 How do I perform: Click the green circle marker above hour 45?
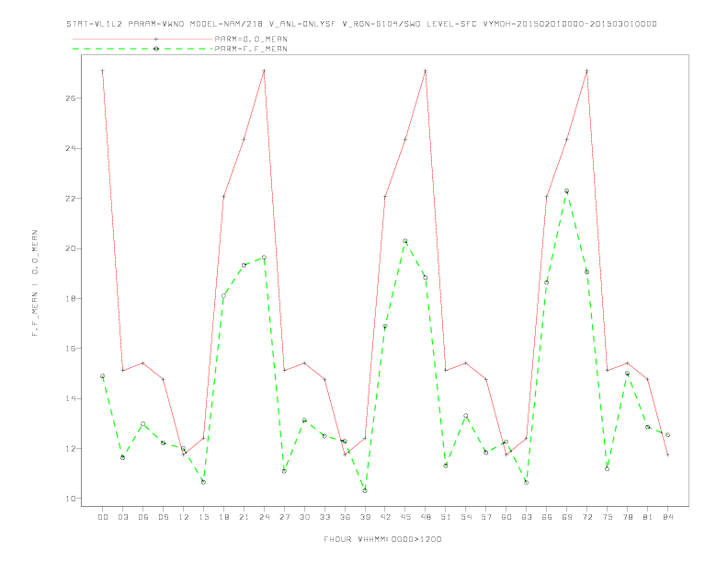(405, 241)
